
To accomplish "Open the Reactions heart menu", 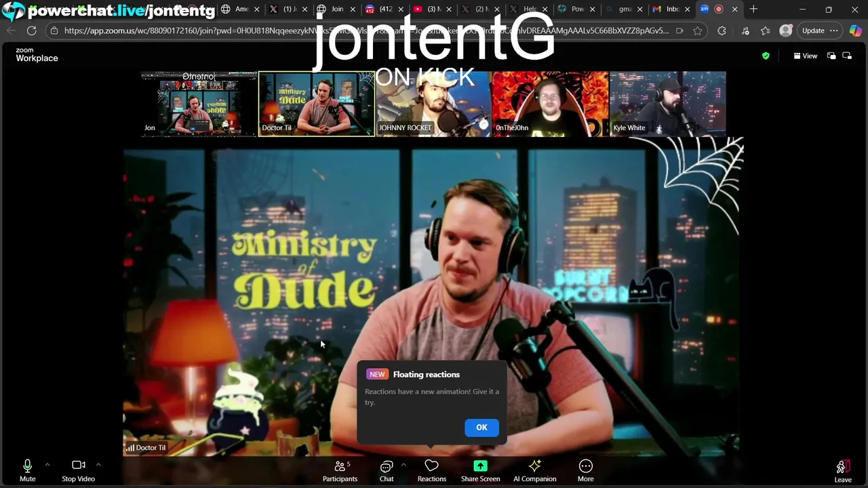I will click(x=432, y=470).
